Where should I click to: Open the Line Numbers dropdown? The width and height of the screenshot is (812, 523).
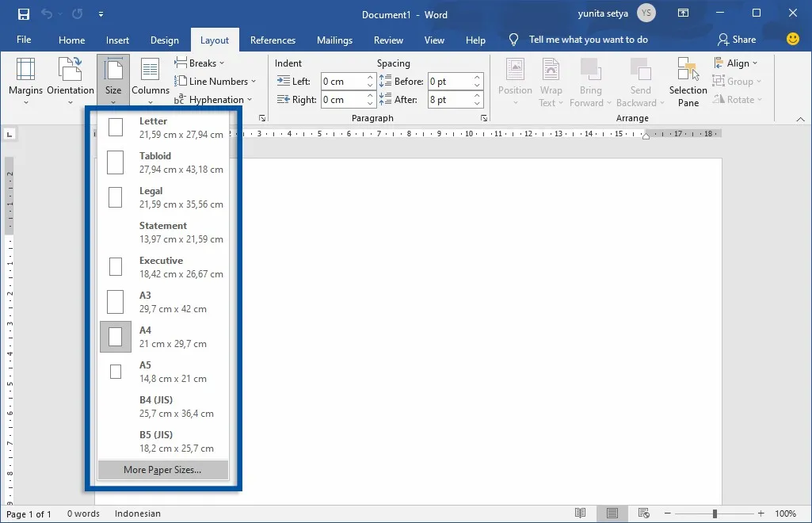coord(215,81)
